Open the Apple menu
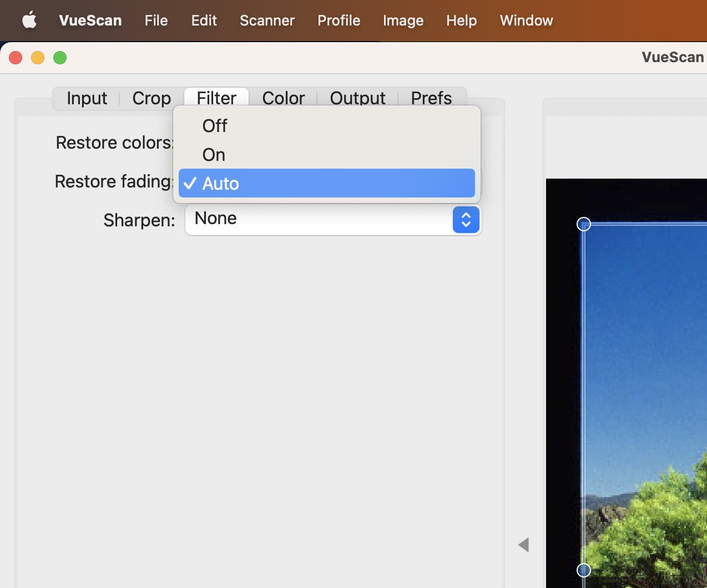The height and width of the screenshot is (588, 707). (29, 21)
